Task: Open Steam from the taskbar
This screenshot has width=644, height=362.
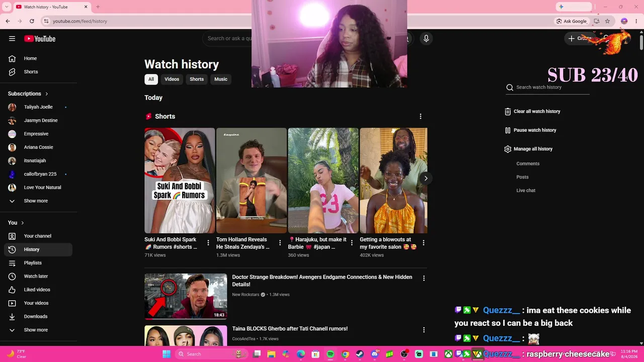Action: click(x=360, y=354)
